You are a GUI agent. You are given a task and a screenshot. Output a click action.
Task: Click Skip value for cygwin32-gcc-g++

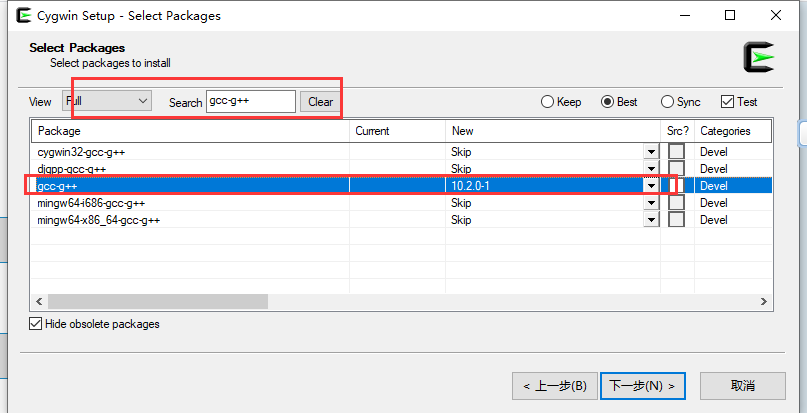pos(461,152)
